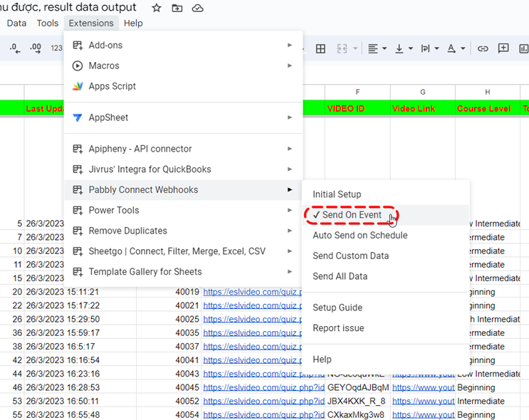This screenshot has width=529, height=420.
Task: Click Help in Pabbly submenu
Action: coord(386,359)
